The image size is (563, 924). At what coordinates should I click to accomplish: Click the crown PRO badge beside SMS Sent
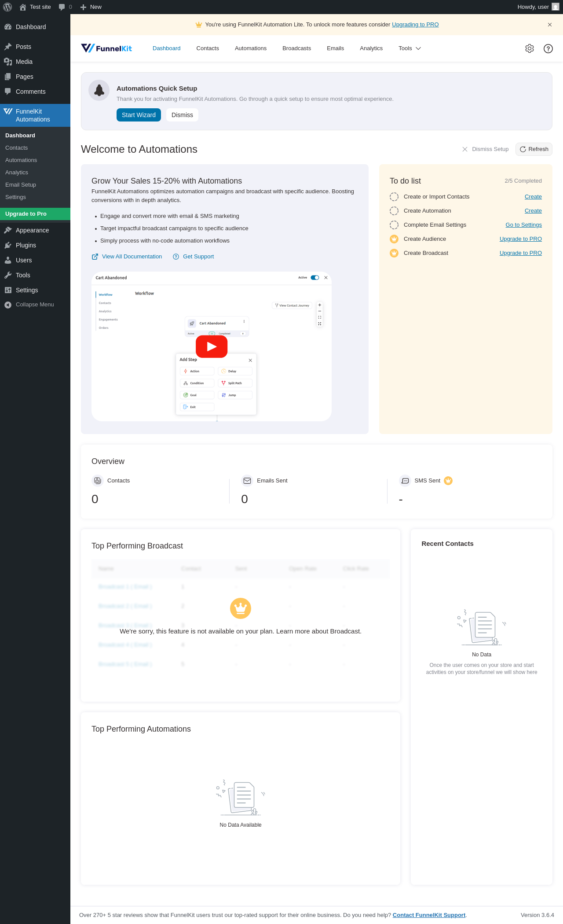tap(448, 481)
